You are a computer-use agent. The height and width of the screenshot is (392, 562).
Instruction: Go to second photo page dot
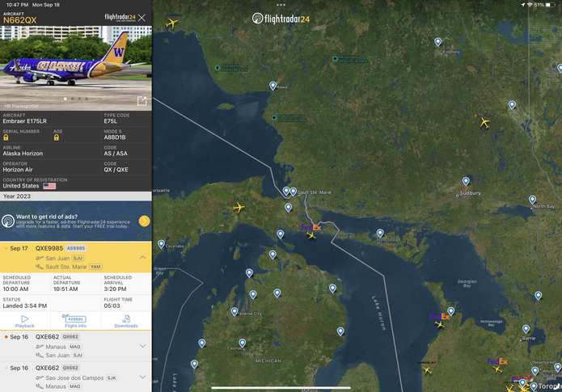pos(73,99)
